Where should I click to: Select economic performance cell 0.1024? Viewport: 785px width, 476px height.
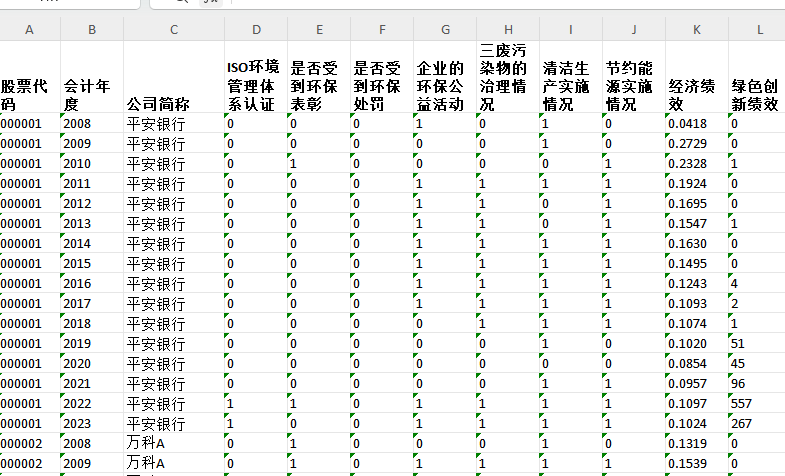pyautogui.click(x=697, y=423)
